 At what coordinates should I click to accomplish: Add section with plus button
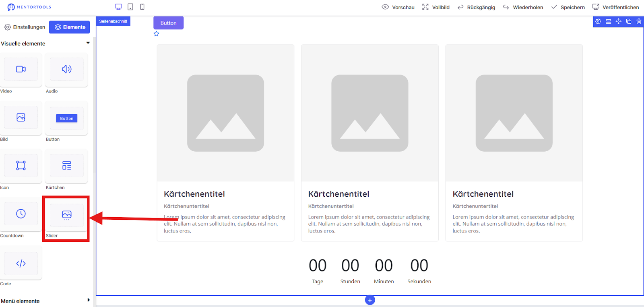370,300
